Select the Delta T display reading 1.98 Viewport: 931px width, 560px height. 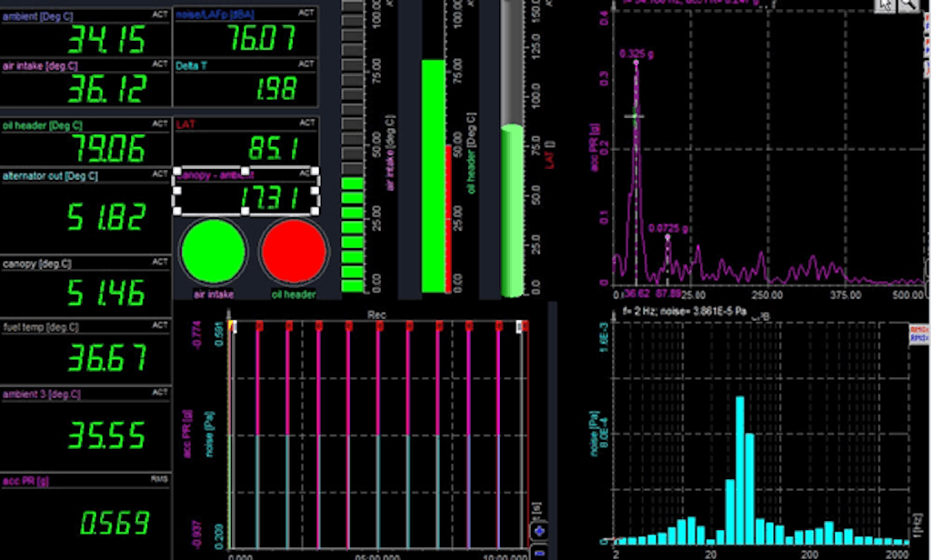coord(245,83)
